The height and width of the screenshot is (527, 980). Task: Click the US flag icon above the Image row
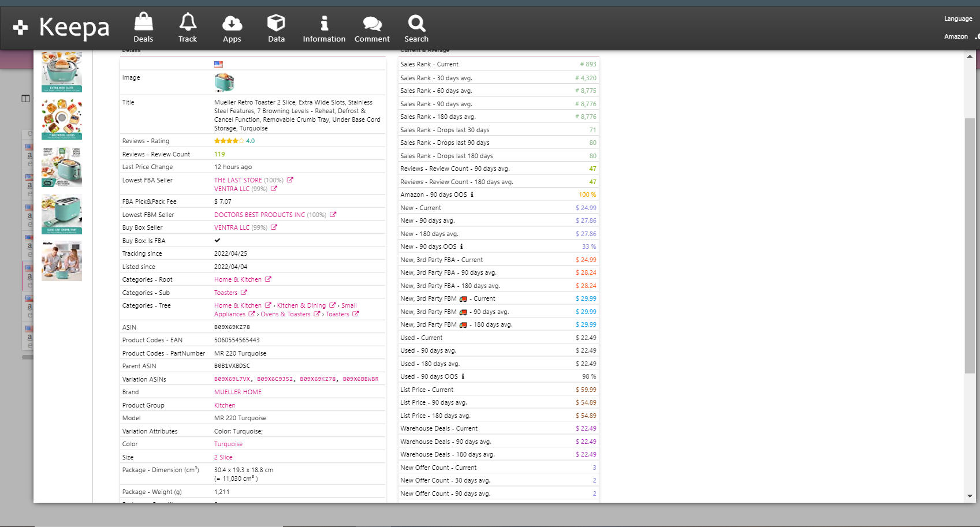coord(218,64)
